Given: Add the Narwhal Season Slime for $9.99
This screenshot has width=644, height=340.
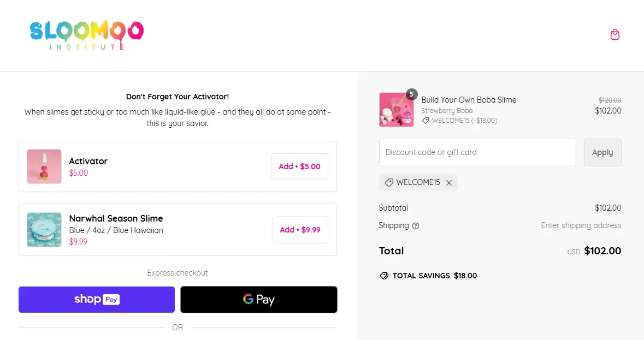Looking at the screenshot, I should click(x=300, y=230).
